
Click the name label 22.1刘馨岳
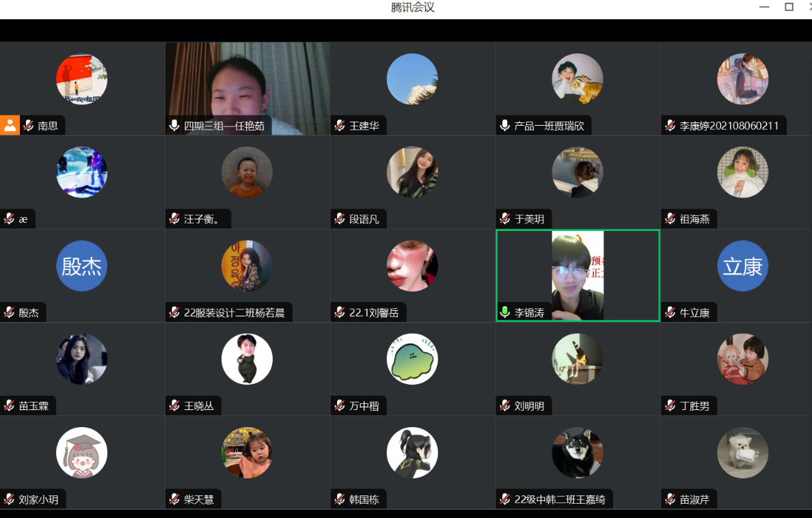(x=373, y=313)
